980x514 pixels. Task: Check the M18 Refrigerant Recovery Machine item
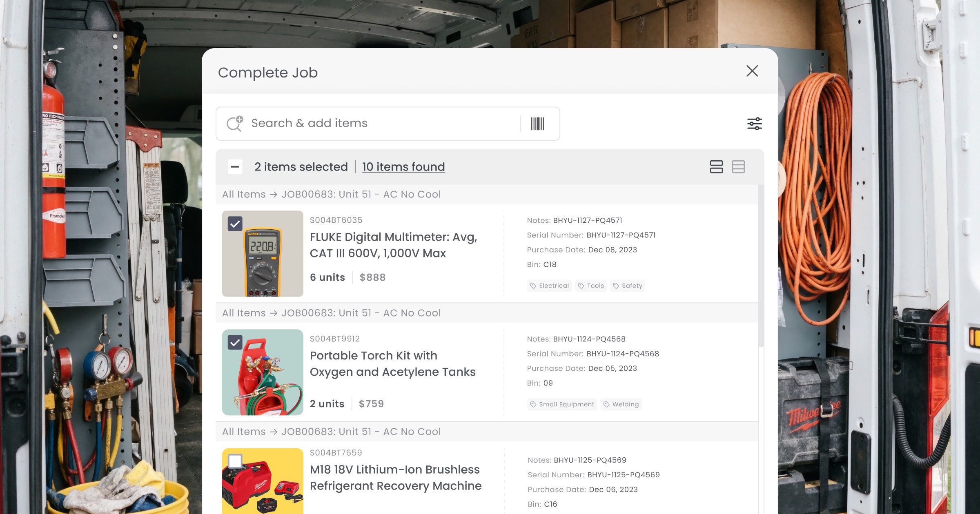[x=235, y=461]
